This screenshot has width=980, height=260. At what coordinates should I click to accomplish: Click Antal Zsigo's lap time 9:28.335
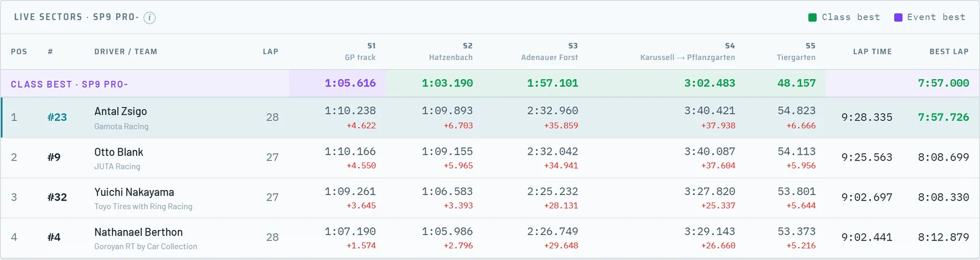click(867, 117)
